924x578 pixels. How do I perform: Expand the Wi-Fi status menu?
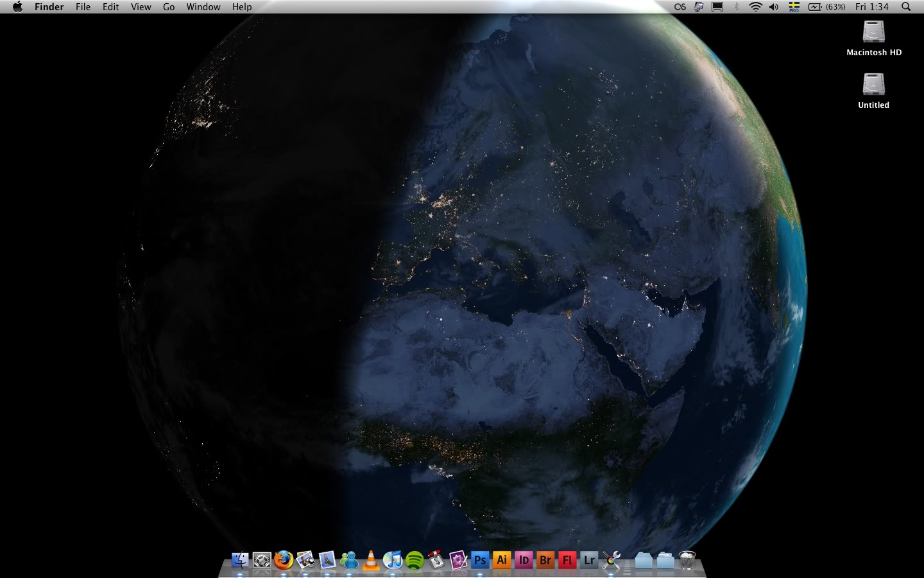point(756,7)
